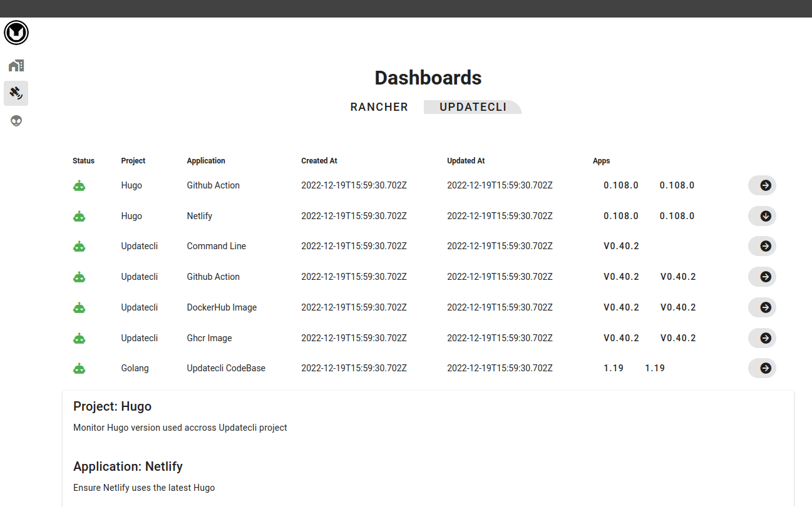This screenshot has width=812, height=509.
Task: Switch to the RANCHER tab
Action: 379,107
